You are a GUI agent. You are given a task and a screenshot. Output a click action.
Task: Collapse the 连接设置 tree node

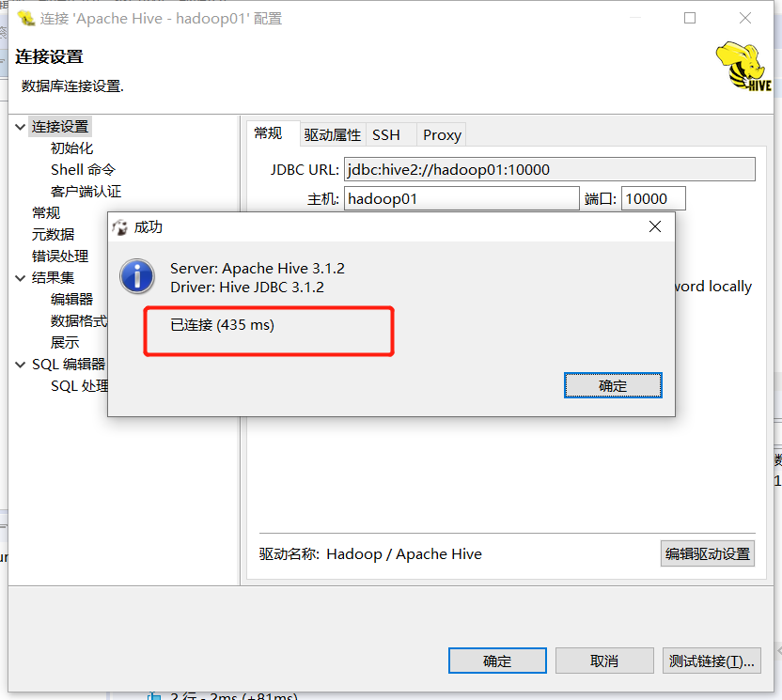pyautogui.click(x=21, y=127)
